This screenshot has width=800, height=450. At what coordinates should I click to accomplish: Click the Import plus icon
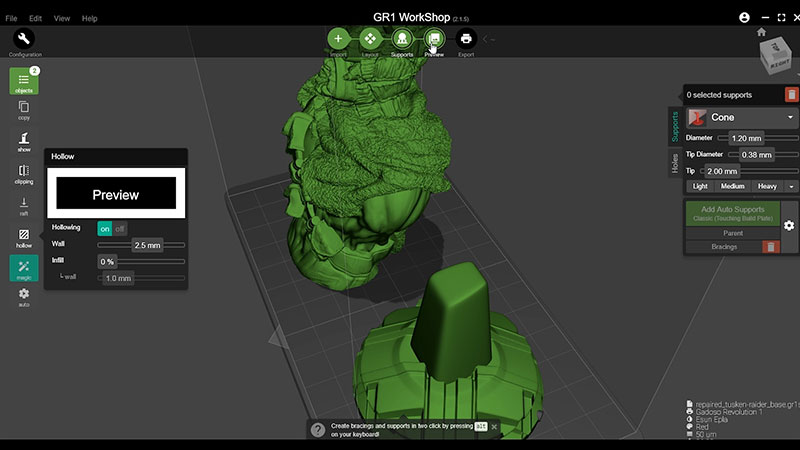338,39
